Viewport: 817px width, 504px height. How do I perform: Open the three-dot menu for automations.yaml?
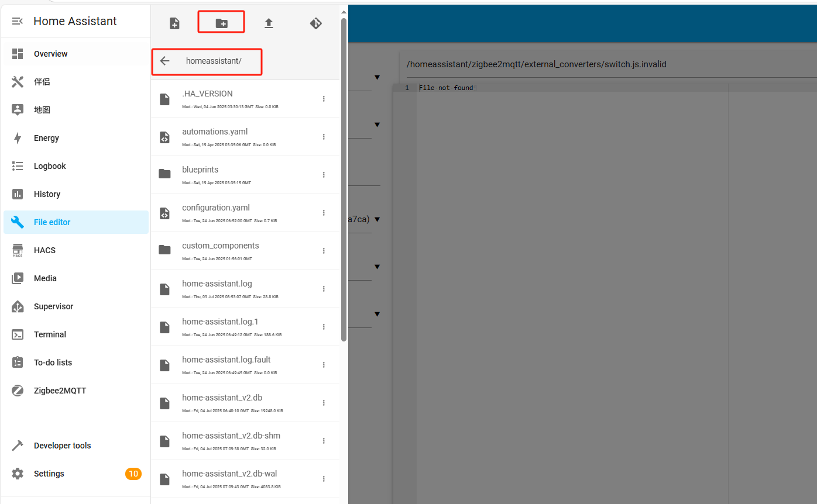[x=324, y=137]
